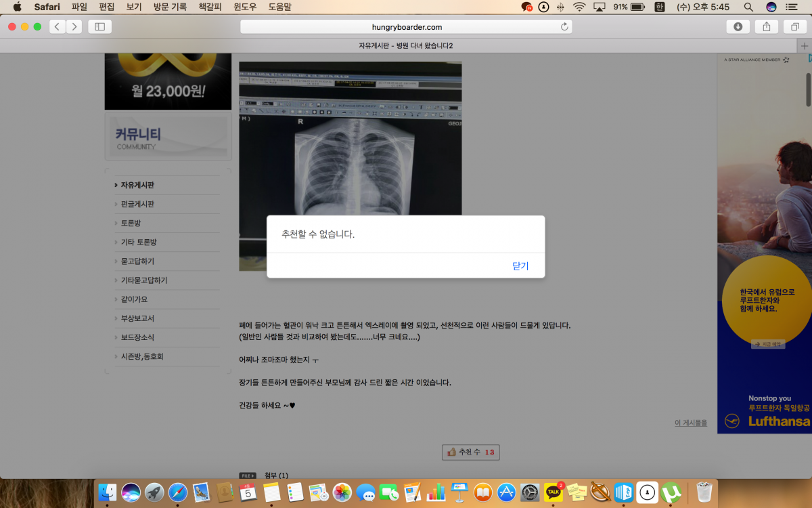Open the 윈도우 menu

(244, 7)
